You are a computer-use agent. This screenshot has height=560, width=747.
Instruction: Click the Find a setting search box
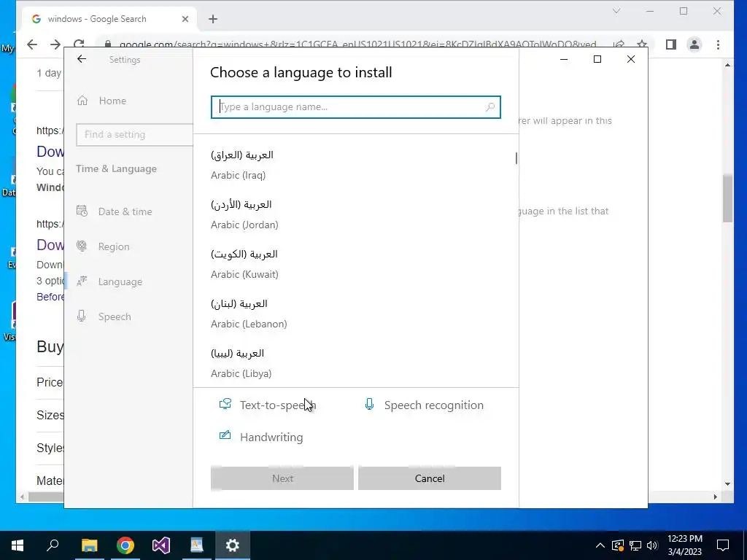[134, 135]
